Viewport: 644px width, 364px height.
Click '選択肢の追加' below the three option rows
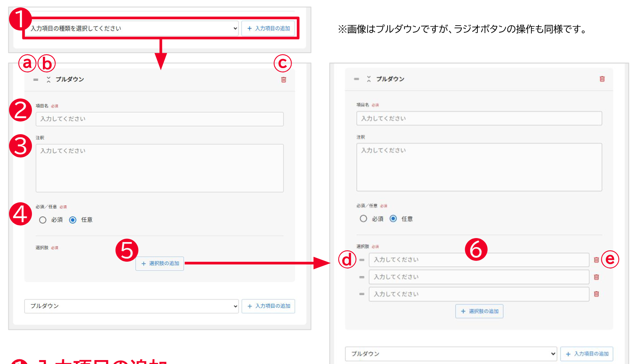pyautogui.click(x=479, y=311)
